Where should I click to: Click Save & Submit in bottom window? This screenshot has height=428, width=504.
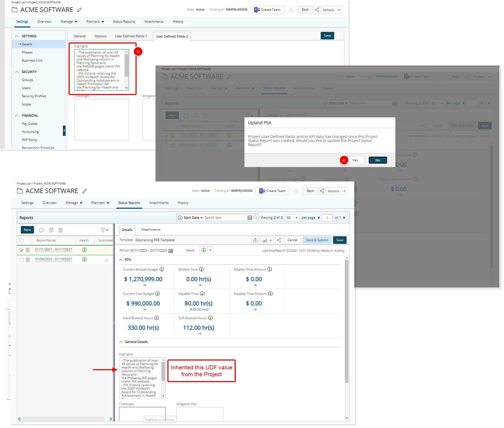click(317, 240)
